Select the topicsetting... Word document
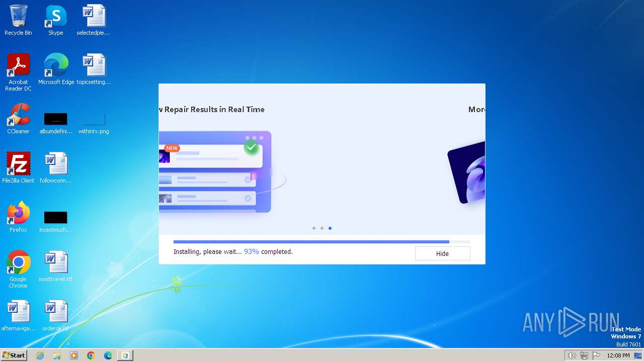Viewport: 644px width, 362px height. coord(93,69)
